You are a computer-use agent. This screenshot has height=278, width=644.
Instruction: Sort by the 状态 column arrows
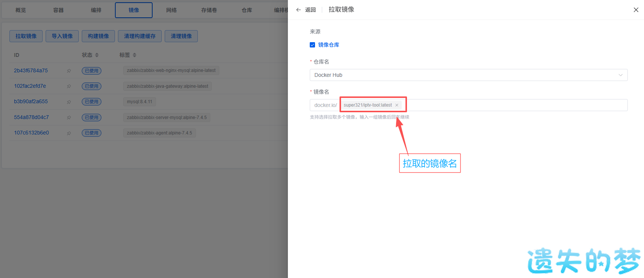click(x=97, y=55)
